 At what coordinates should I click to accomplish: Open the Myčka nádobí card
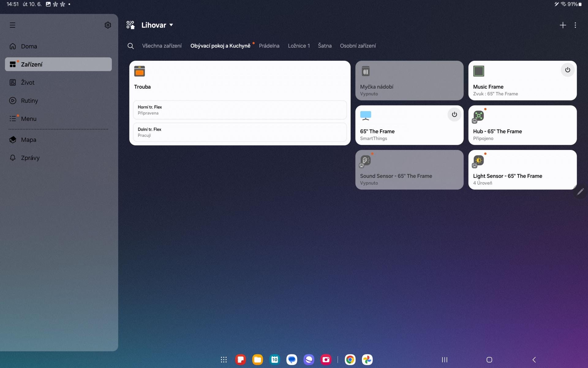409,80
